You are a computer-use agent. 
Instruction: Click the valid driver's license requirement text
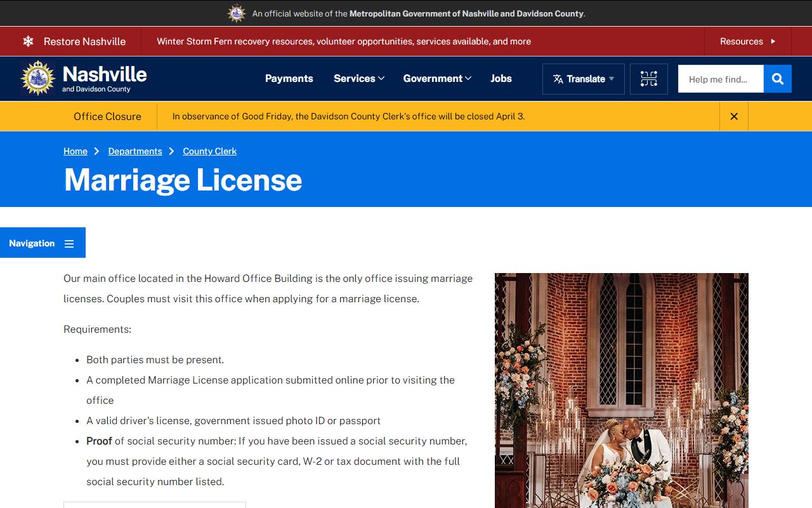(x=233, y=420)
